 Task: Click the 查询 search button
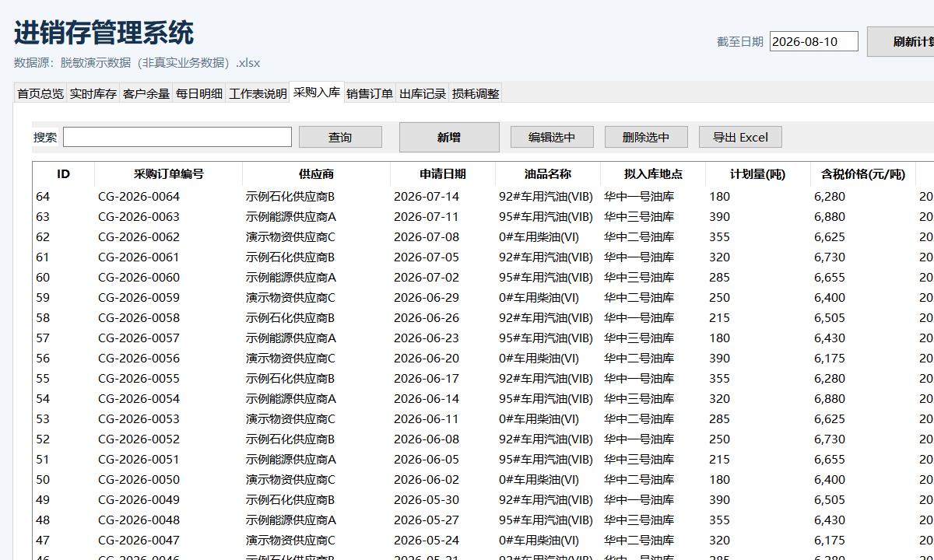(x=340, y=137)
